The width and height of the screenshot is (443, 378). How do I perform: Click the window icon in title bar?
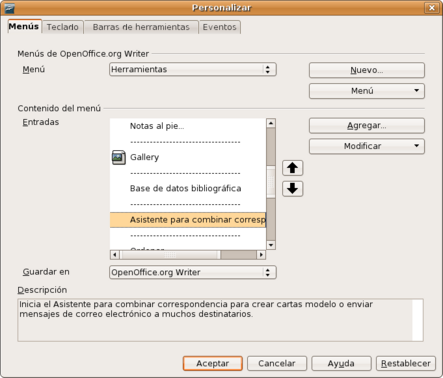[9, 7]
